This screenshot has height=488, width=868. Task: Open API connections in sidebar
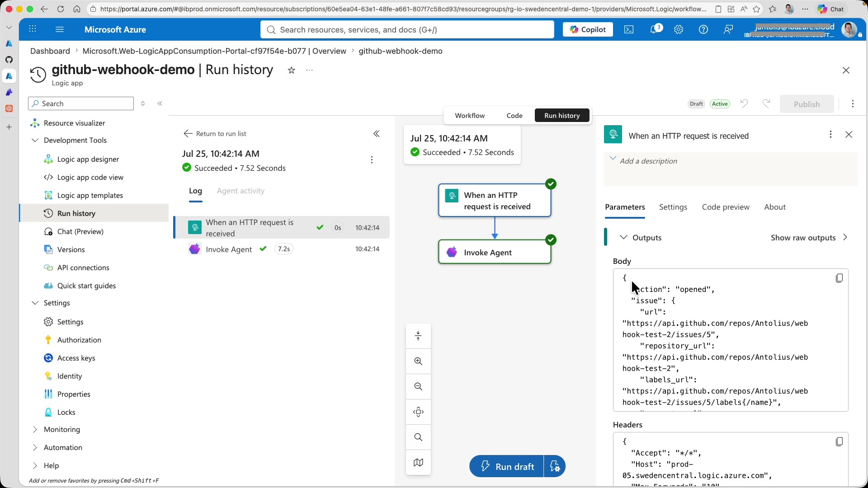pyautogui.click(x=83, y=268)
